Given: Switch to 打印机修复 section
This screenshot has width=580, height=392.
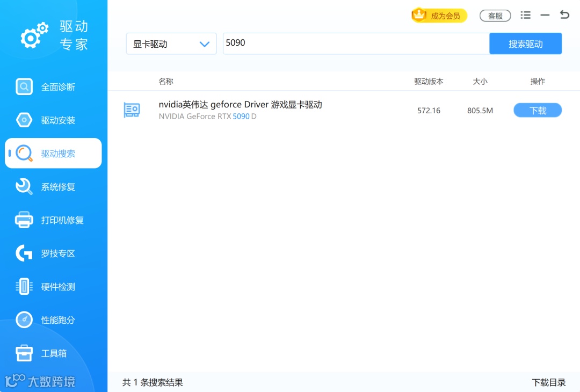Looking at the screenshot, I should coord(53,220).
